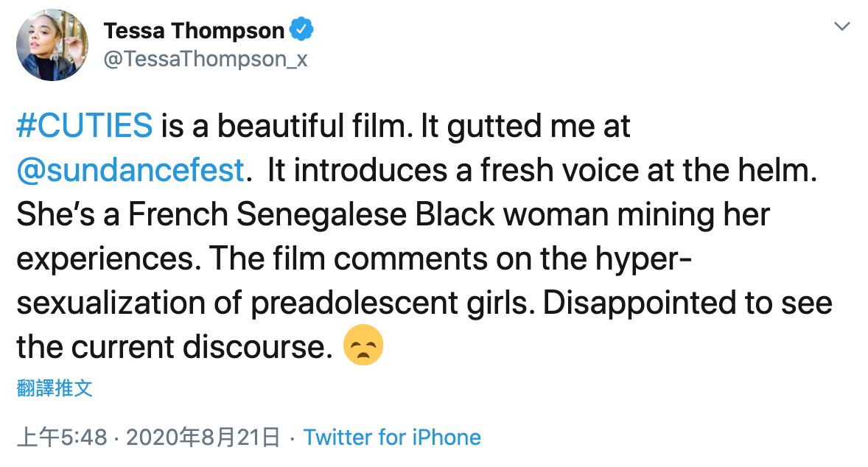Open the Twitter for iPhone source link
This screenshot has width=868, height=467.
tap(392, 438)
